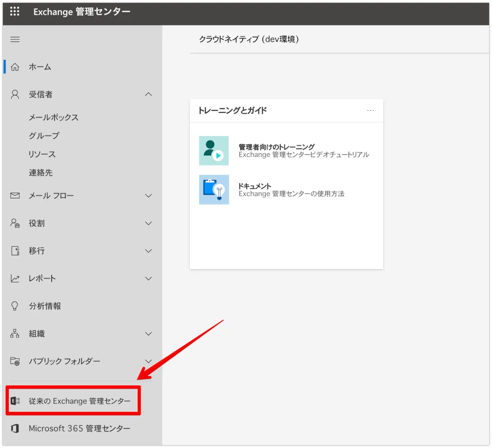Open the documentation lightbulb thumbnail
This screenshot has width=492, height=448.
pyautogui.click(x=214, y=190)
